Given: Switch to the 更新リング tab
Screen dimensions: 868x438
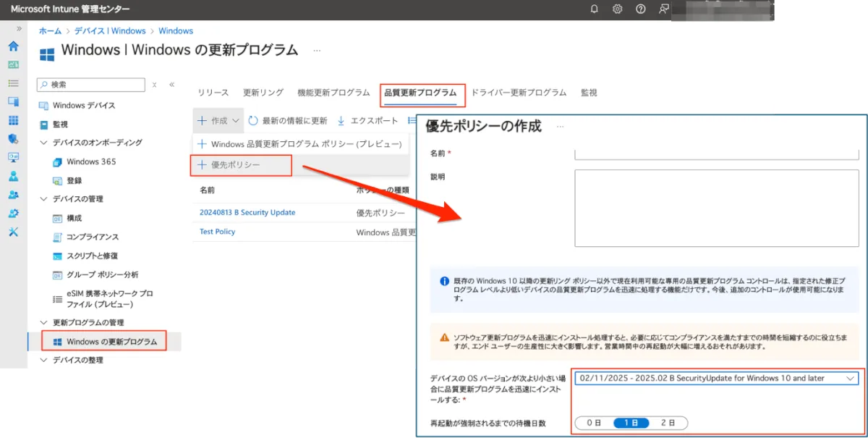Looking at the screenshot, I should point(263,93).
